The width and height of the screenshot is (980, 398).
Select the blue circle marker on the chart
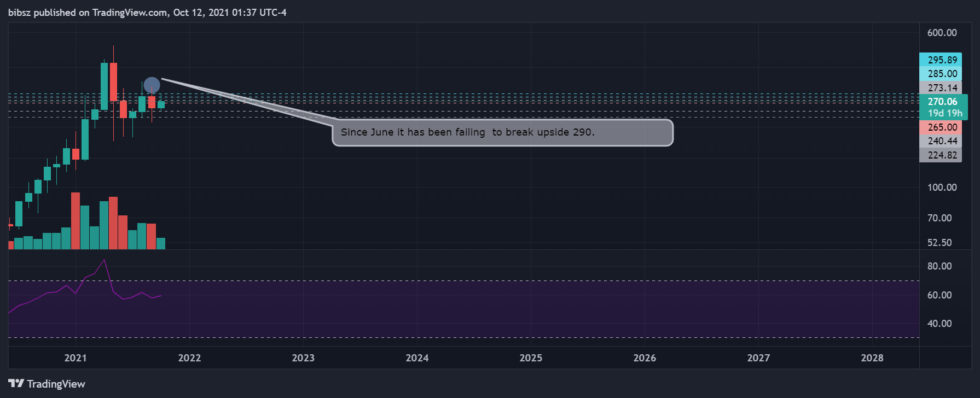[152, 85]
